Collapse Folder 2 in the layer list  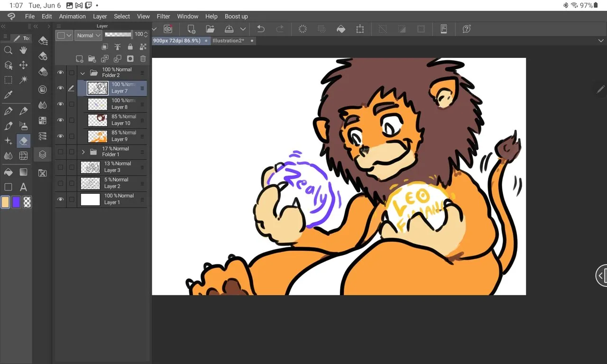[x=83, y=73]
